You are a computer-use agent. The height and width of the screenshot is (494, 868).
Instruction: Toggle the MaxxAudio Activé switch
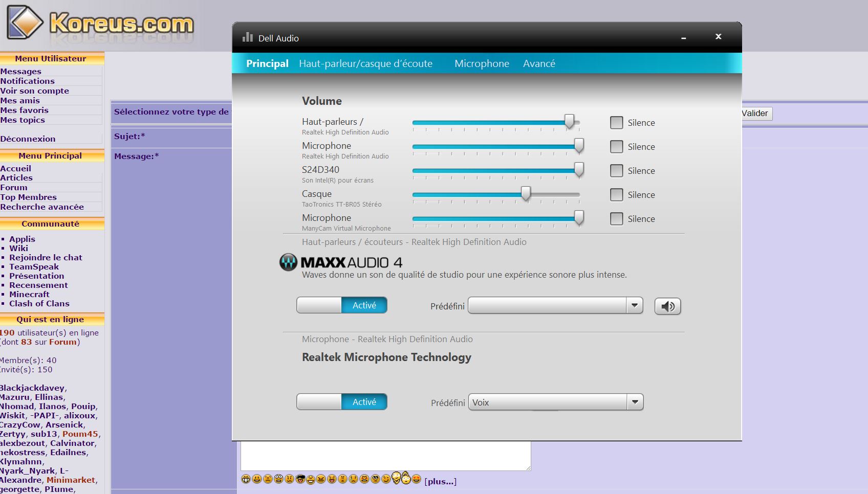[342, 305]
